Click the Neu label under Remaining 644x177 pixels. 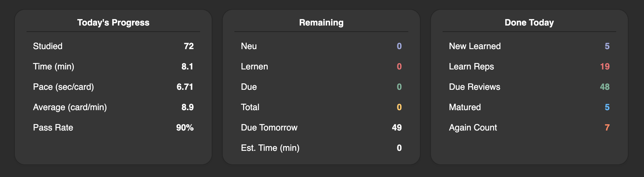click(x=249, y=46)
